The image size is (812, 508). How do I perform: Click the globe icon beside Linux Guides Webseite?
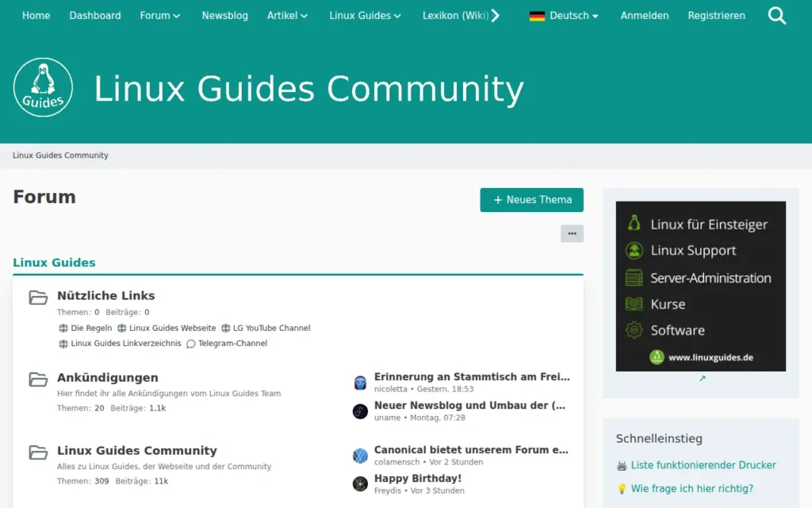tap(121, 328)
